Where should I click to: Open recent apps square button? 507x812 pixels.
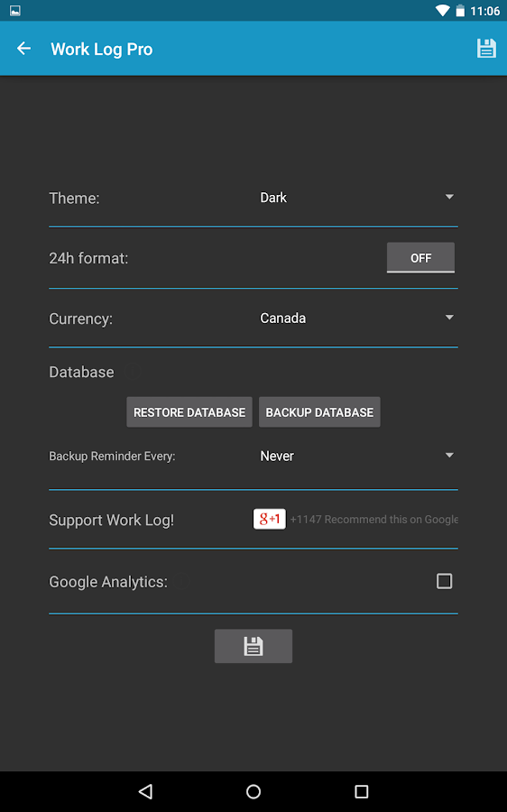coord(361,790)
